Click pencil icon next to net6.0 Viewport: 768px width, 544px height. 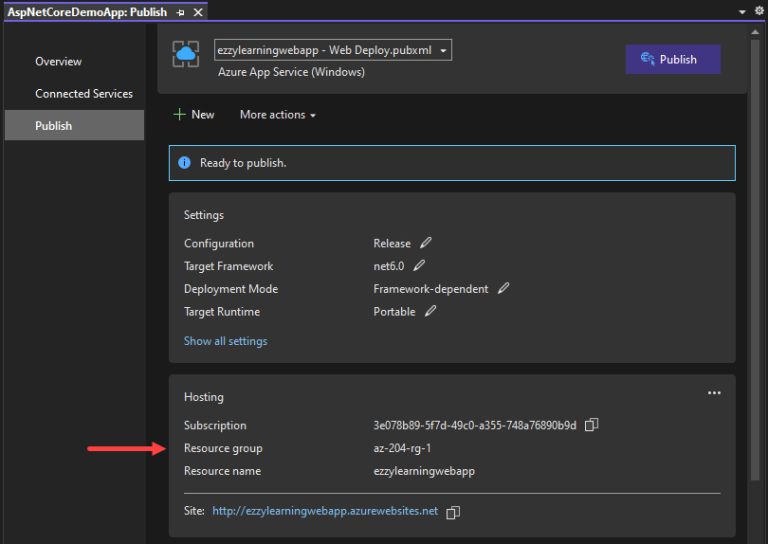click(x=419, y=266)
